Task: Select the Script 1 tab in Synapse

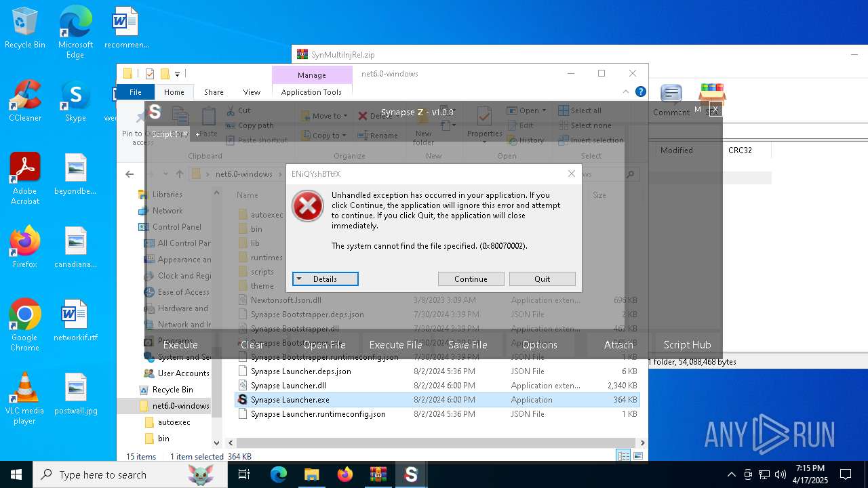Action: click(x=165, y=134)
